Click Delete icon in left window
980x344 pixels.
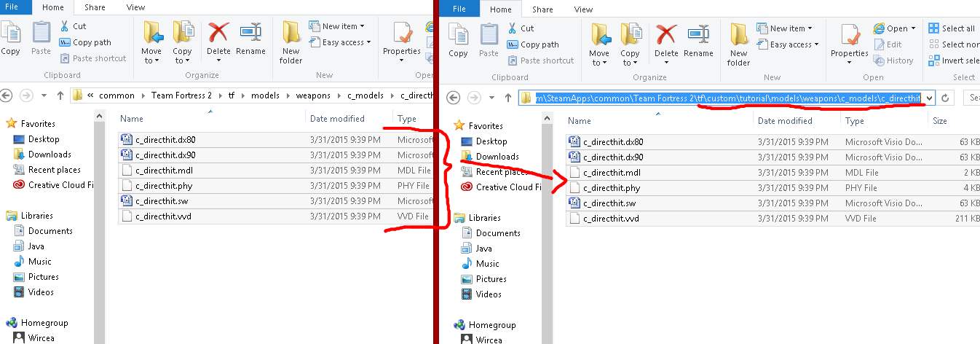pyautogui.click(x=218, y=38)
